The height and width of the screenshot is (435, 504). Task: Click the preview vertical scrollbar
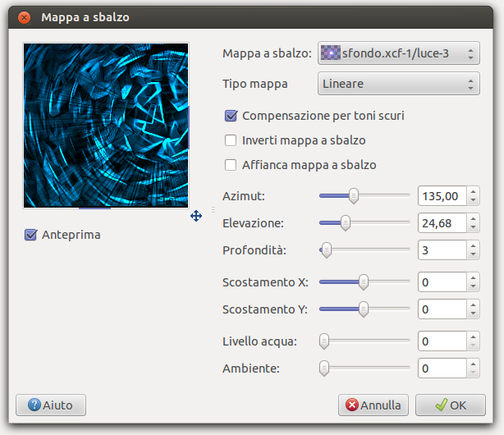coord(189,128)
